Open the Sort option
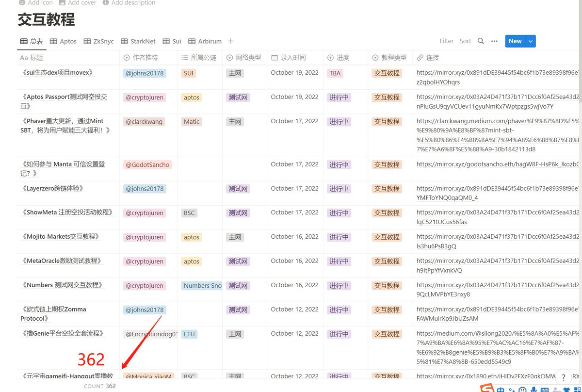582x392 pixels. (x=465, y=41)
